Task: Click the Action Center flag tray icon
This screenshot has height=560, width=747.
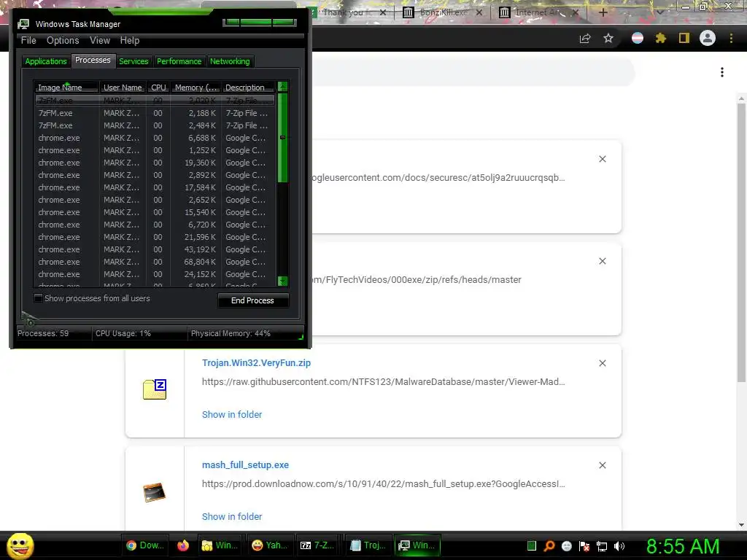Action: pyautogui.click(x=584, y=545)
